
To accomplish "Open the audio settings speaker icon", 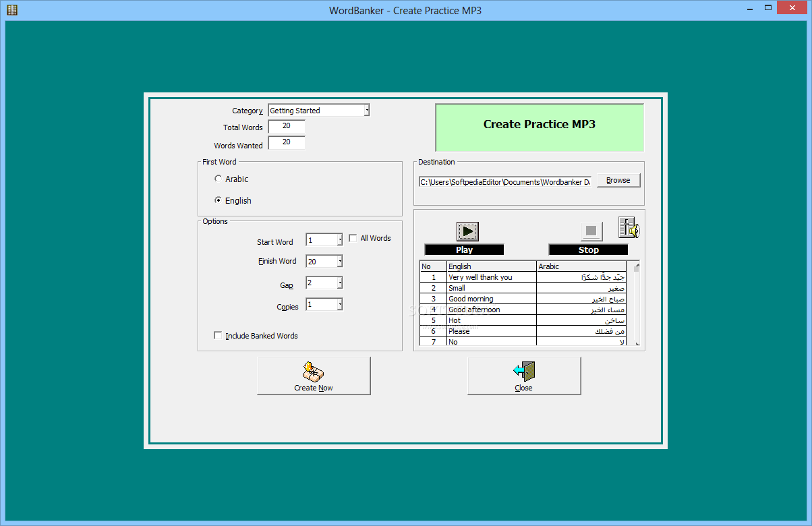I will 629,227.
